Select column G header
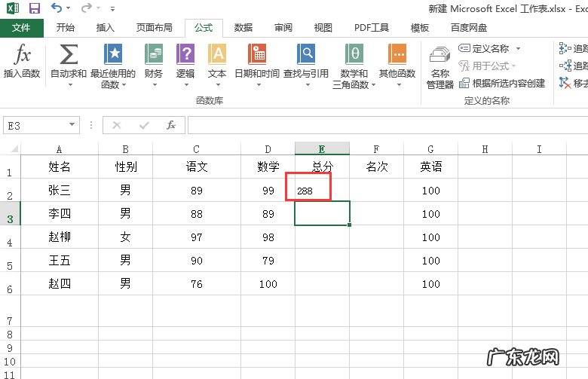The height and width of the screenshot is (379, 588). point(431,149)
